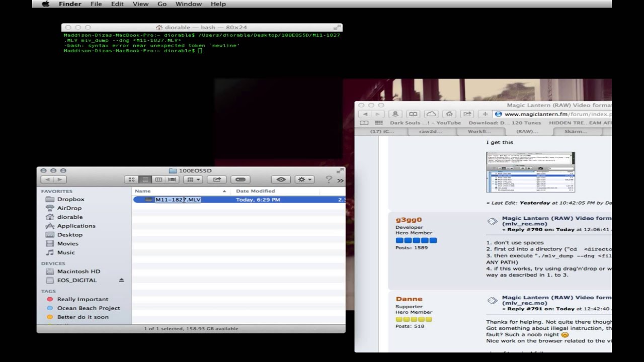Open AirDrop in Finder sidebar
The image size is (644, 362).
(69, 208)
